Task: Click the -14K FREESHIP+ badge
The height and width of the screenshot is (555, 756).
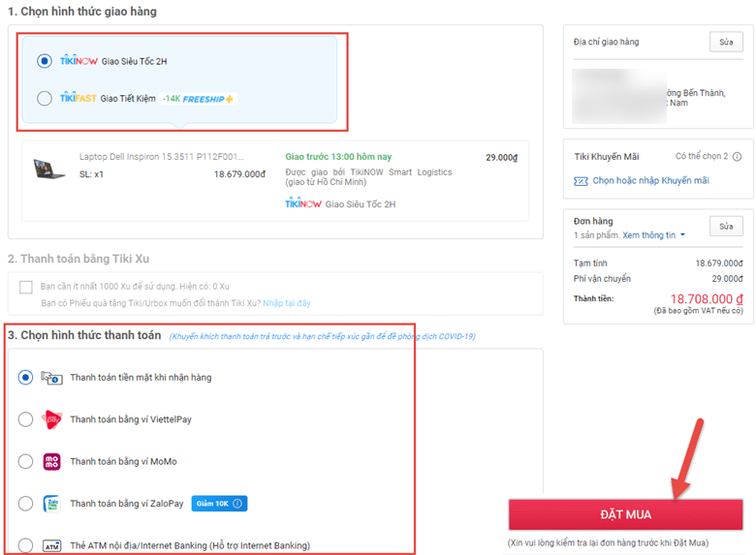Action: click(198, 99)
